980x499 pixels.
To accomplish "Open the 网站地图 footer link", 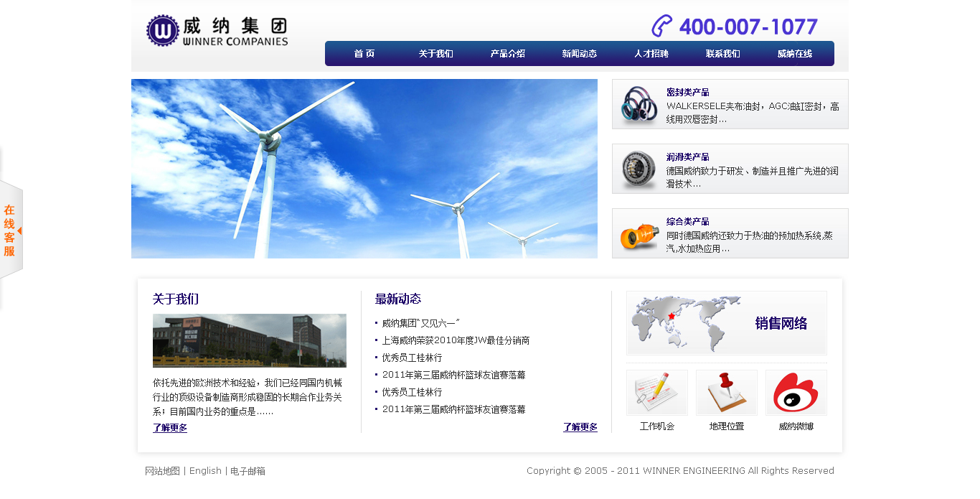I will point(162,471).
